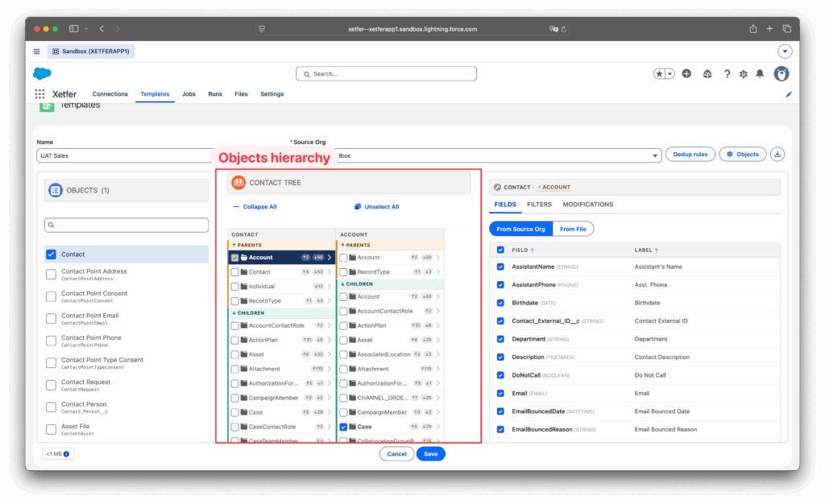
Task: Click the Unselect All link
Action: coord(377,207)
